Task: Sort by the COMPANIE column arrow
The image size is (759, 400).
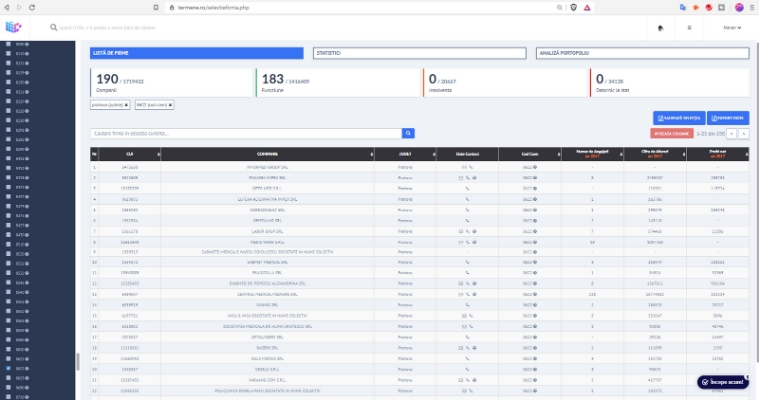Action: coord(372,154)
